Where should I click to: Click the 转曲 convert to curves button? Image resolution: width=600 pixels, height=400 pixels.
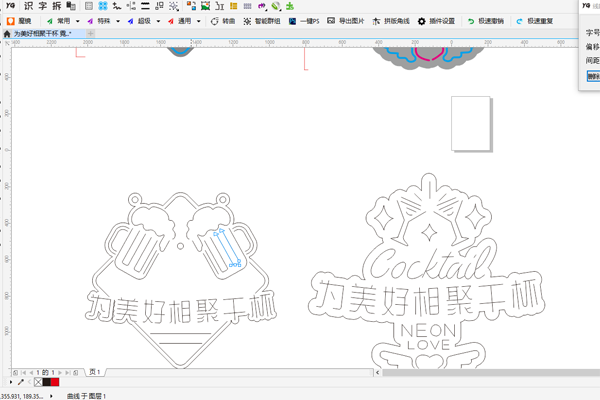[223, 21]
